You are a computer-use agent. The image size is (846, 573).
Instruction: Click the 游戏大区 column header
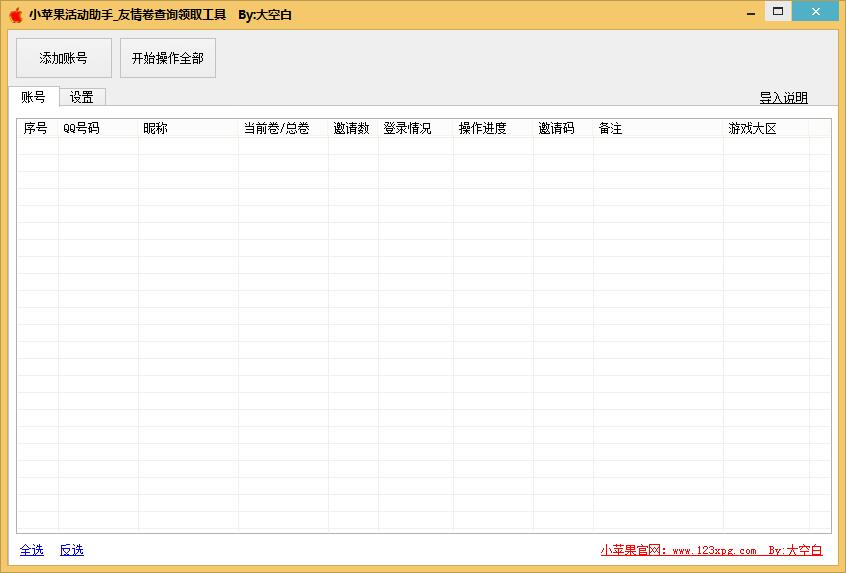pyautogui.click(x=753, y=129)
